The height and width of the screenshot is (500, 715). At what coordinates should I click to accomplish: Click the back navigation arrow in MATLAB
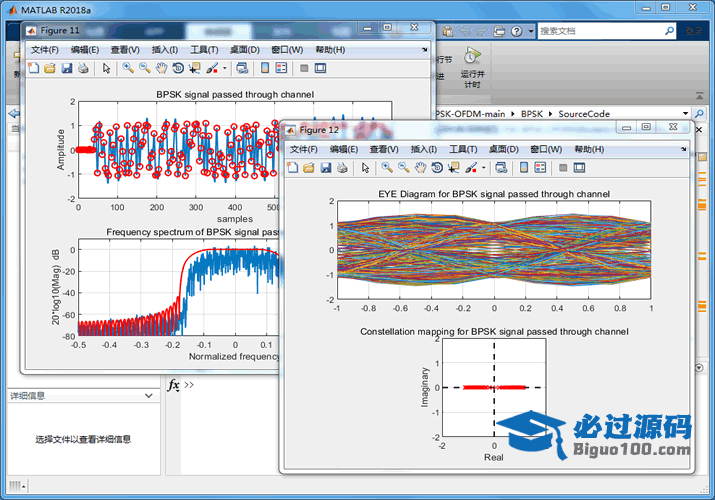(x=14, y=113)
